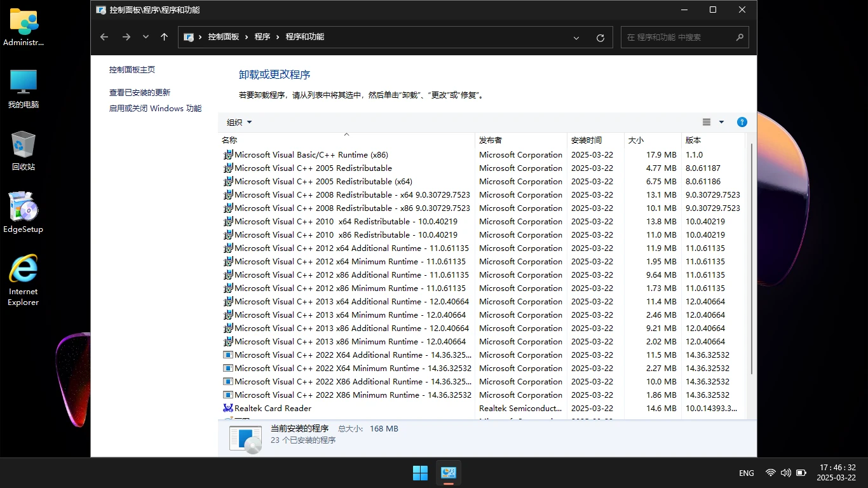Screen dimensions: 868x488
Task: Open 启用或关闭 Windows 功能 link
Action: coord(155,109)
